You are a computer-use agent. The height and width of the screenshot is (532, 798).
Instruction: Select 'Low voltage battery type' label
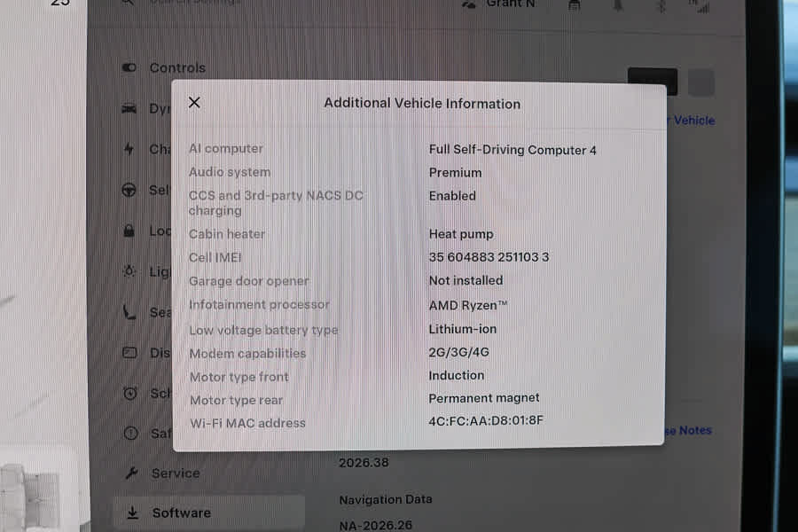pos(263,330)
